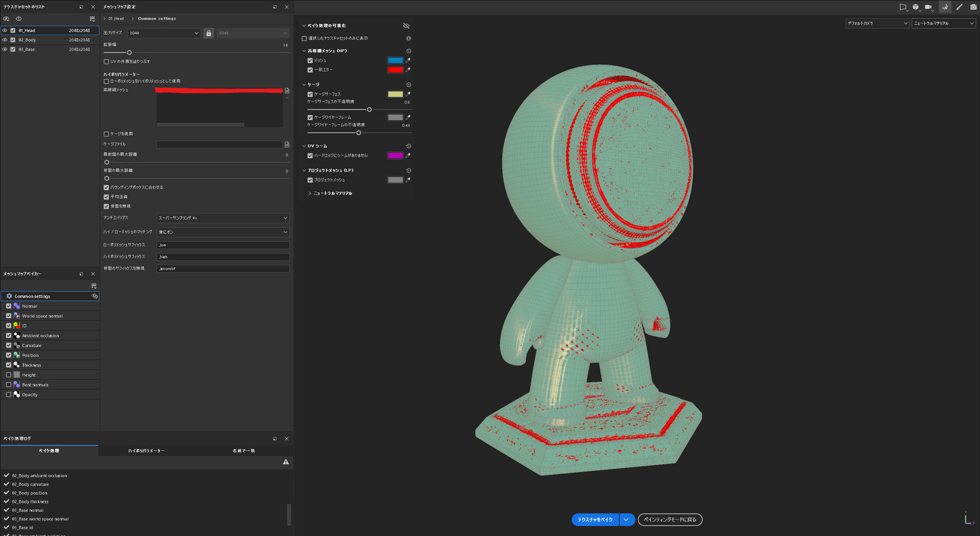980x536 pixels.
Task: Reset the UV seam section settings
Action: (x=408, y=146)
